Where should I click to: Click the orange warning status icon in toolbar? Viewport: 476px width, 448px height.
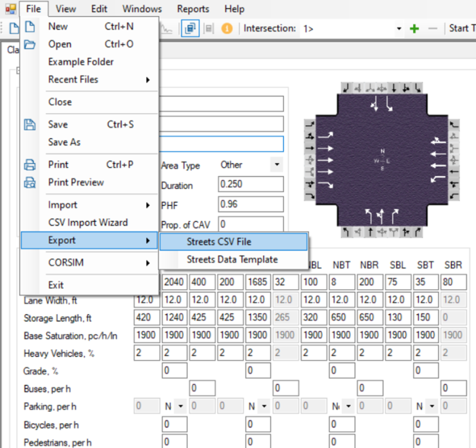226,29
